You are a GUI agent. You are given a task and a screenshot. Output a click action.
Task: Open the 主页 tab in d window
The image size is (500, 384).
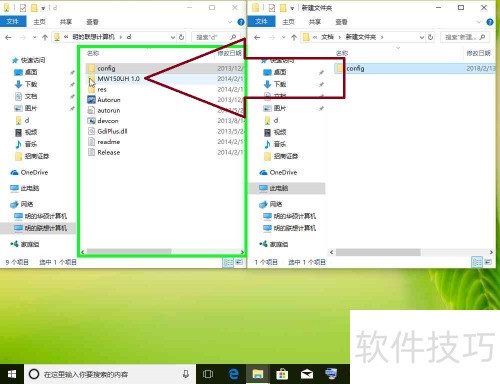pyautogui.click(x=39, y=22)
